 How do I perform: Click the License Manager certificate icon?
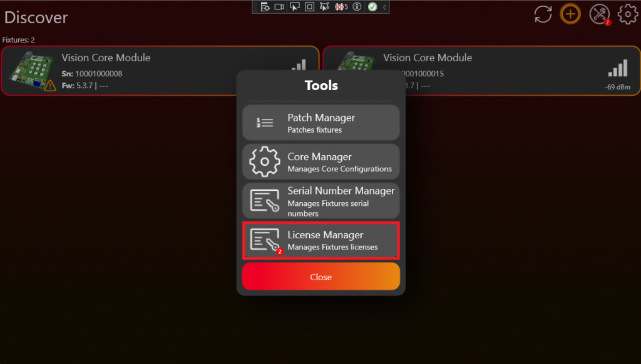tap(265, 240)
